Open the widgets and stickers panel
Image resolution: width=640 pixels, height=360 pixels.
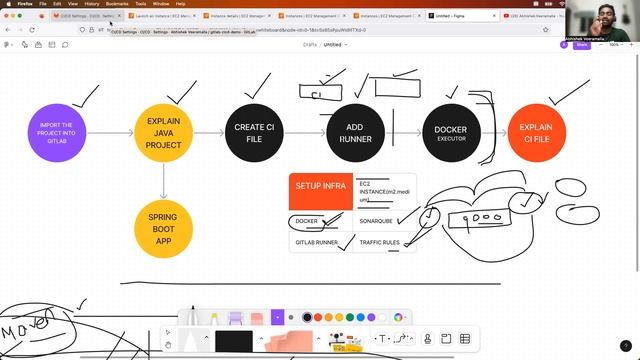click(346, 342)
